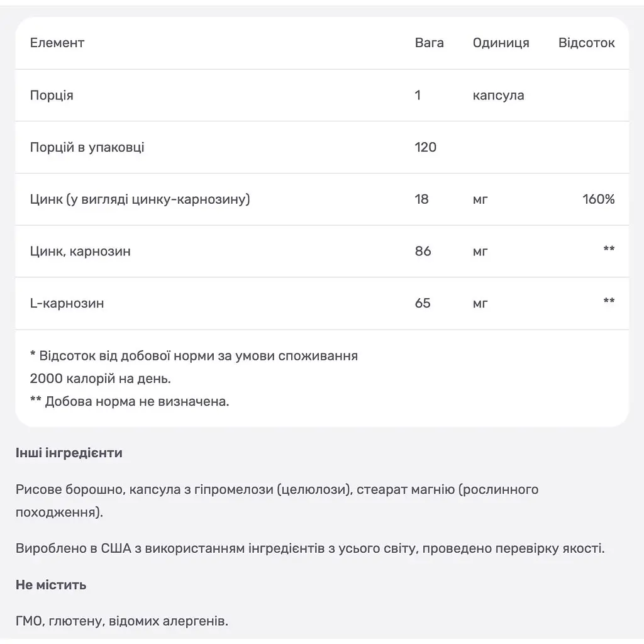644x644 pixels.
Task: Select the Порція row label
Action: [52, 96]
